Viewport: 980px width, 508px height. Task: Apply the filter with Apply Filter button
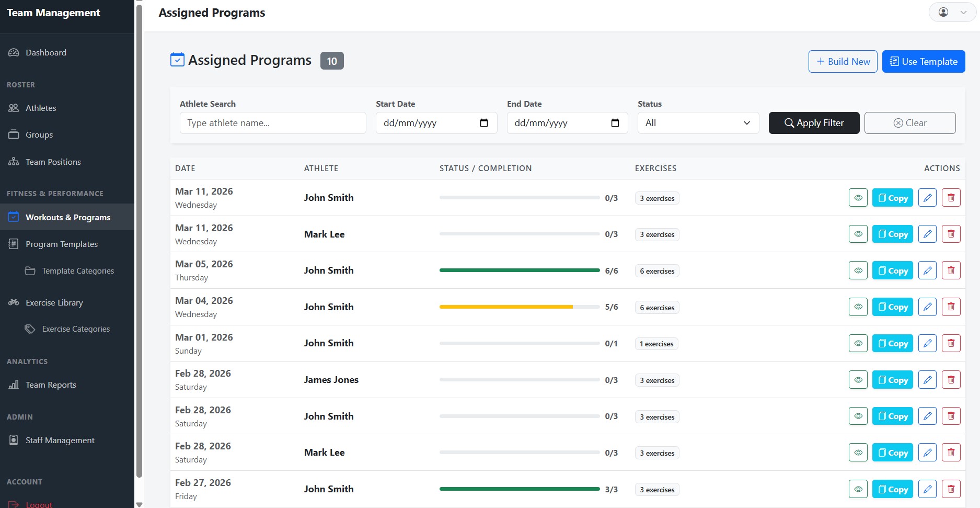814,123
